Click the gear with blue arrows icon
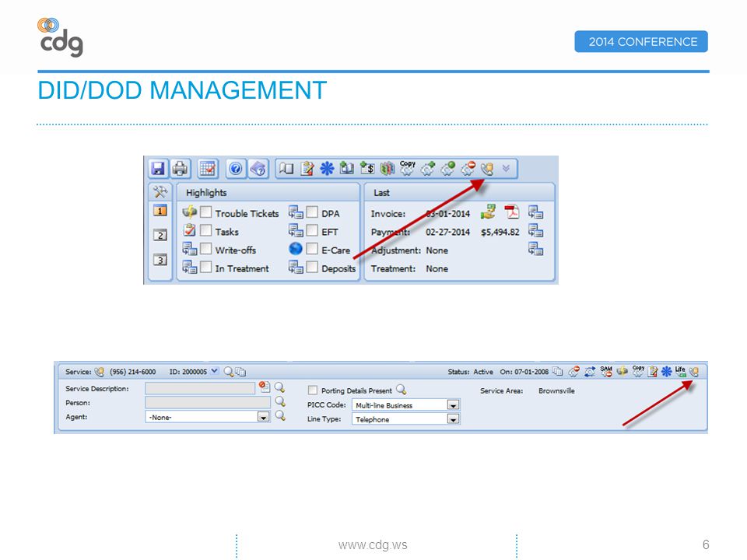 pos(590,372)
